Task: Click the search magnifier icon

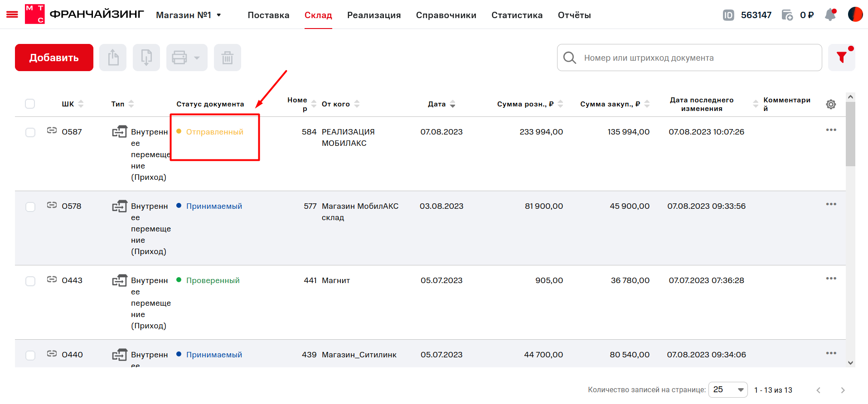Action: 570,58
